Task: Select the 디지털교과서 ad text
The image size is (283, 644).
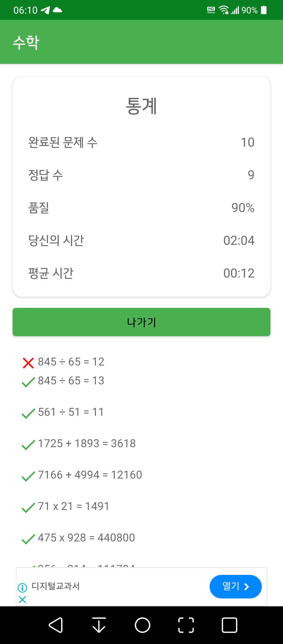Action: (x=56, y=586)
